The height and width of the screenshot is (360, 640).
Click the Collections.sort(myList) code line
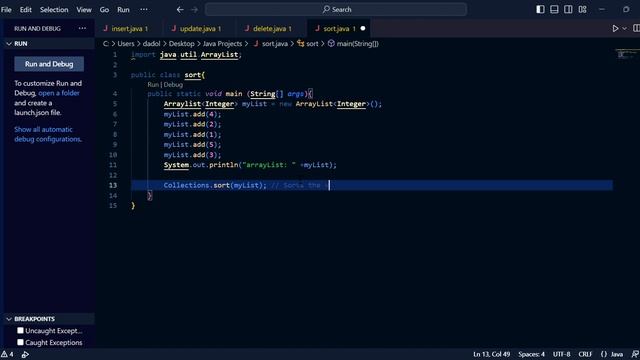pos(215,185)
